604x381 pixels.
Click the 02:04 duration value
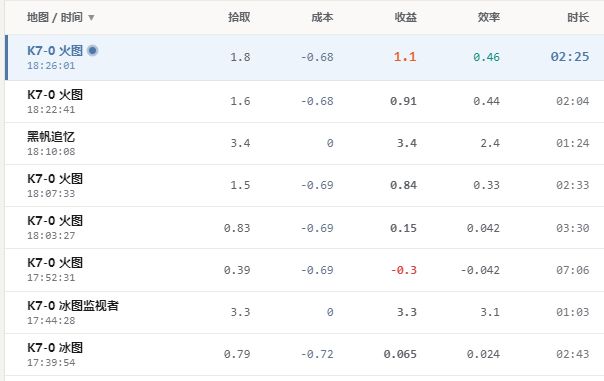(x=572, y=101)
